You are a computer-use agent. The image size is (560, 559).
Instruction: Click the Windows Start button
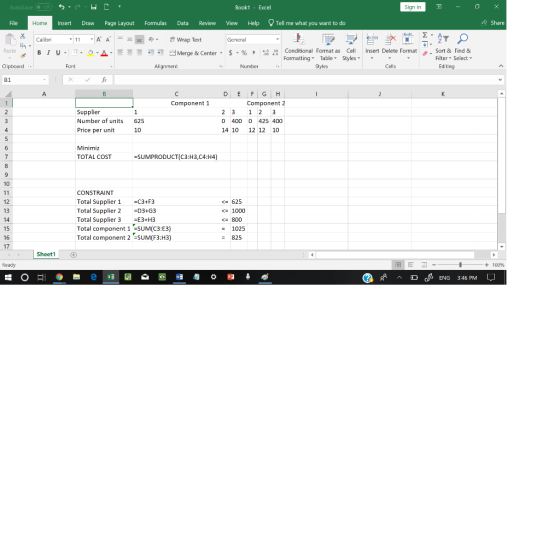pos(8,277)
